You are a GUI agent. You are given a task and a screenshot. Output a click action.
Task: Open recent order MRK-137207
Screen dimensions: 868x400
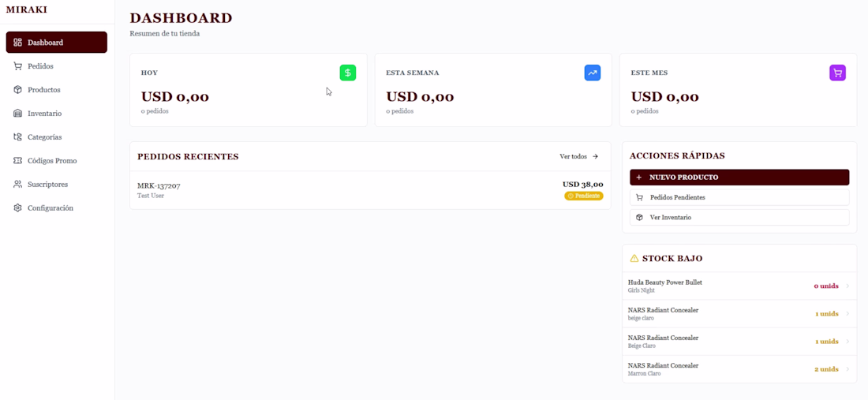point(159,186)
